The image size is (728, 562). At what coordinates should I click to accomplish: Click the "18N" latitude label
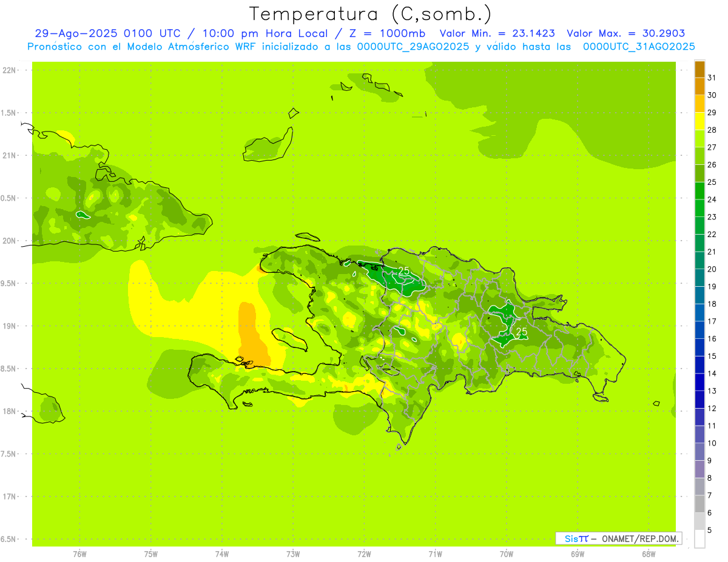pyautogui.click(x=9, y=411)
